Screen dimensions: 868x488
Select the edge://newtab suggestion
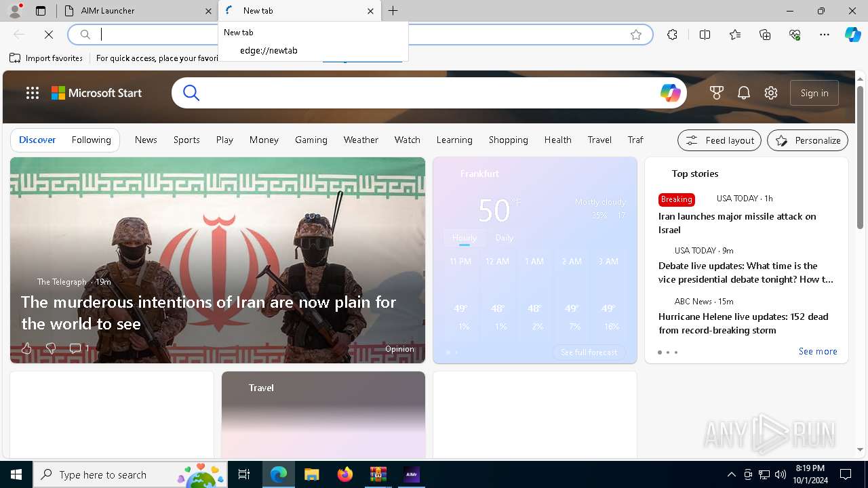click(313, 50)
